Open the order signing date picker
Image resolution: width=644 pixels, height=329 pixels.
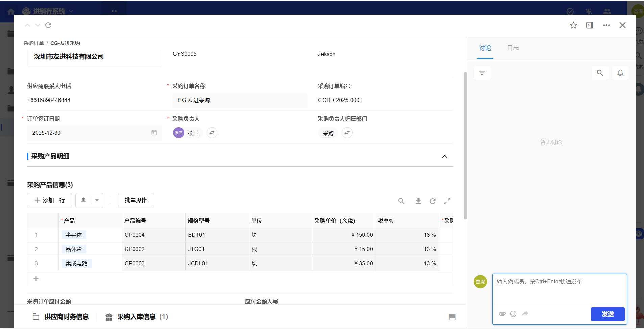click(x=154, y=133)
